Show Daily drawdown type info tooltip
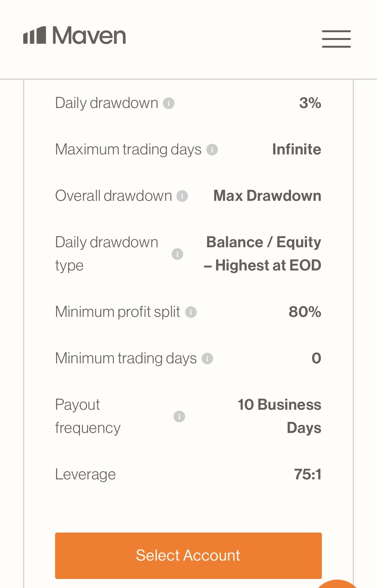The width and height of the screenshot is (377, 588). click(x=177, y=254)
